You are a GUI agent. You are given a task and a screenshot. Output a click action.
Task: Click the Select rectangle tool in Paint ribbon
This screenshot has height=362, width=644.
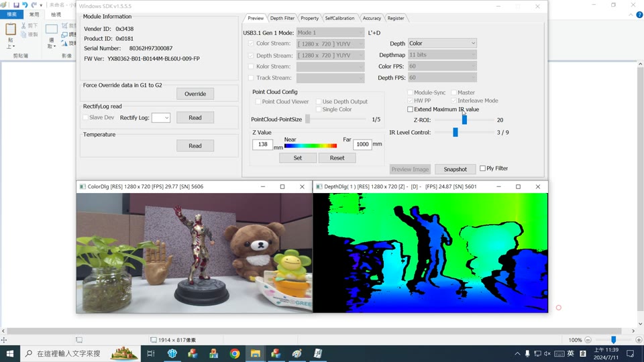click(52, 29)
